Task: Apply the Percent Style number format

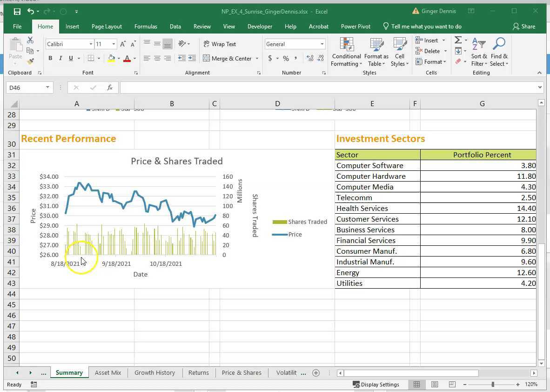Action: coord(286,58)
